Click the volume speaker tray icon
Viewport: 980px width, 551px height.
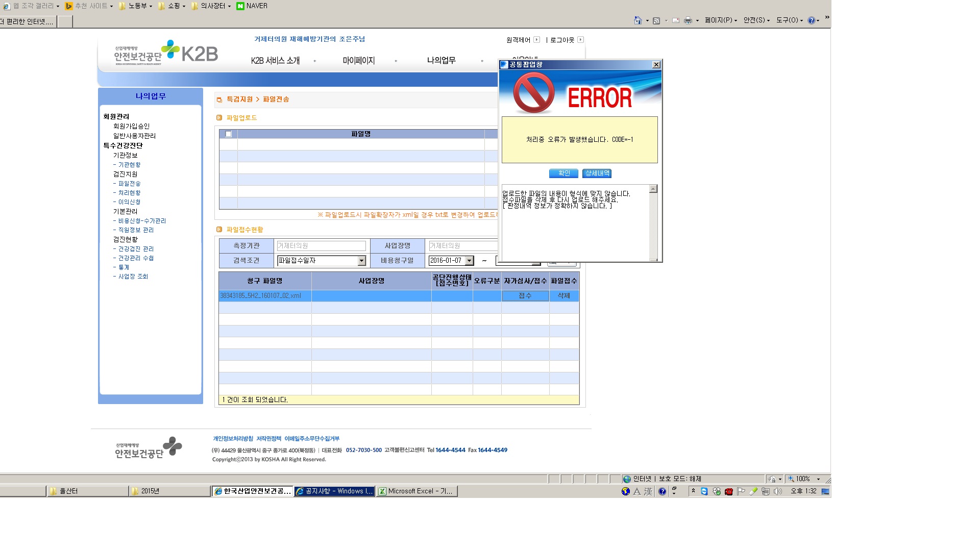click(777, 491)
